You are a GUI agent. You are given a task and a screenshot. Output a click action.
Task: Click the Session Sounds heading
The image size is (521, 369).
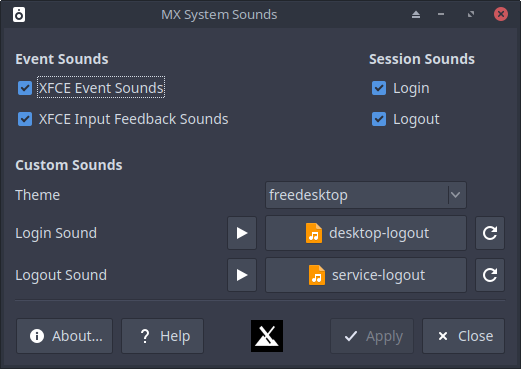click(422, 59)
